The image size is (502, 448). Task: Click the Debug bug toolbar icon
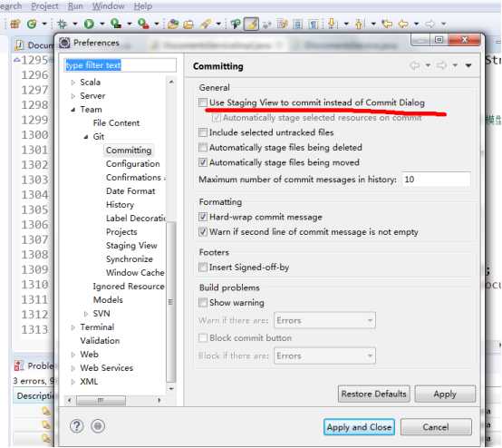pyautogui.click(x=63, y=24)
